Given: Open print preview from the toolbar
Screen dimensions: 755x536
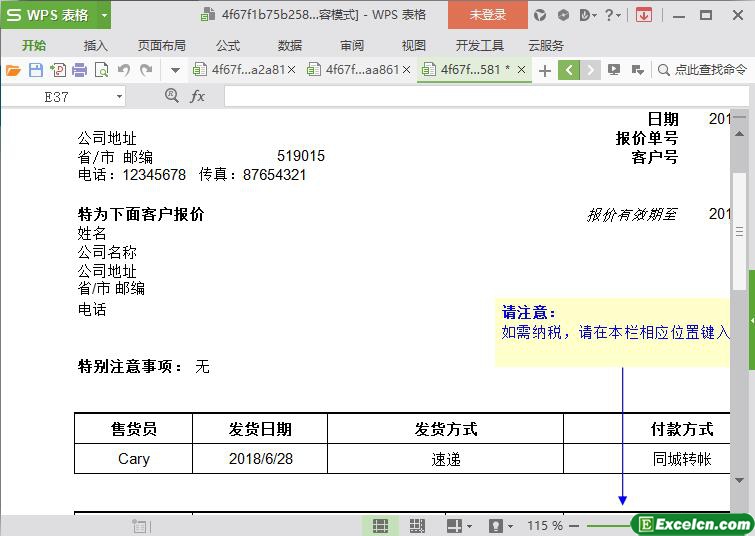Looking at the screenshot, I should coord(101,70).
